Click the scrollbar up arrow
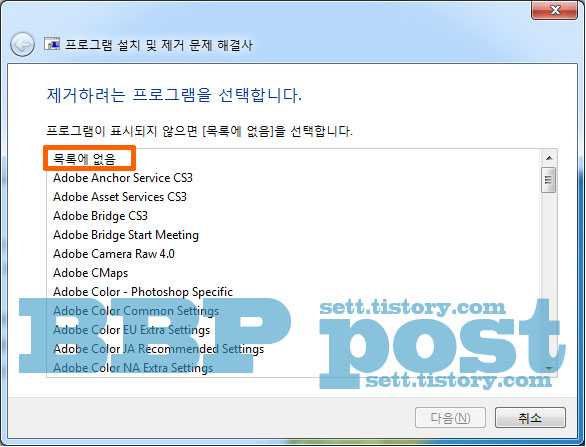The image size is (586, 447). 549,158
